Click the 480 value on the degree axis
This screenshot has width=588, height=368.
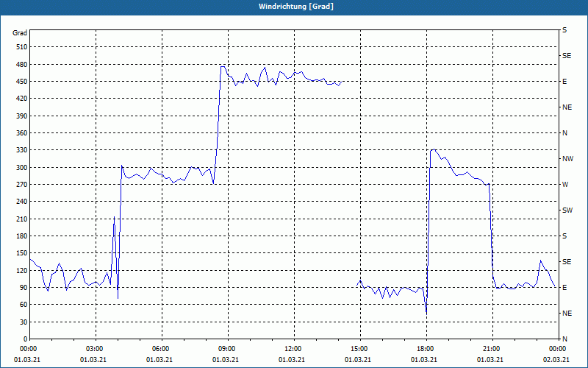click(x=22, y=65)
